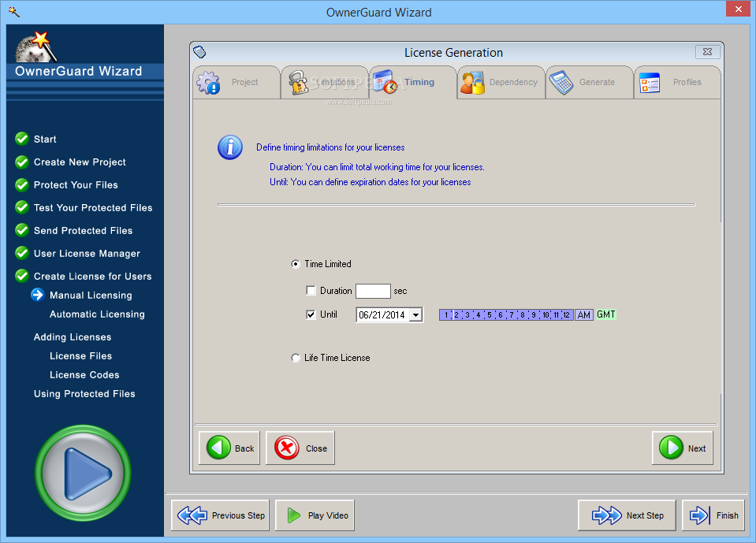The height and width of the screenshot is (543, 756).
Task: Open the Profiles tab
Action: [677, 83]
